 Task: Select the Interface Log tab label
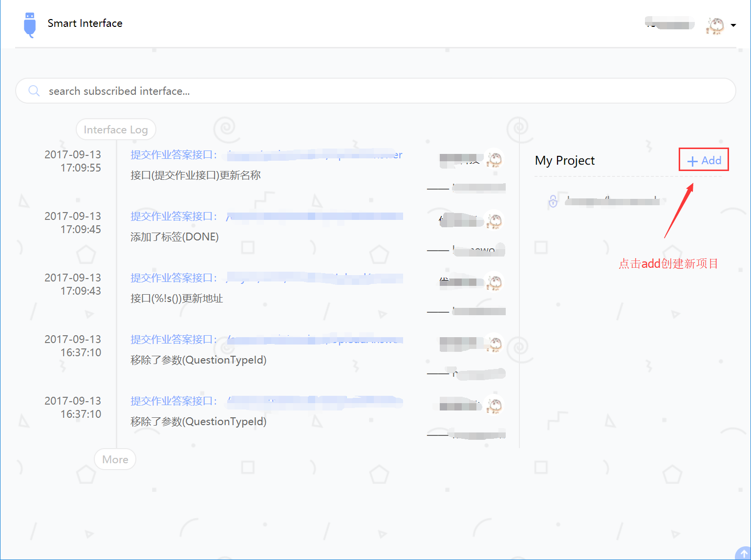pyautogui.click(x=116, y=129)
